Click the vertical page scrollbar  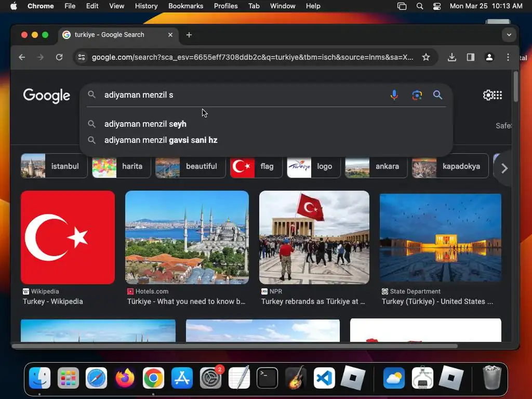(x=516, y=87)
